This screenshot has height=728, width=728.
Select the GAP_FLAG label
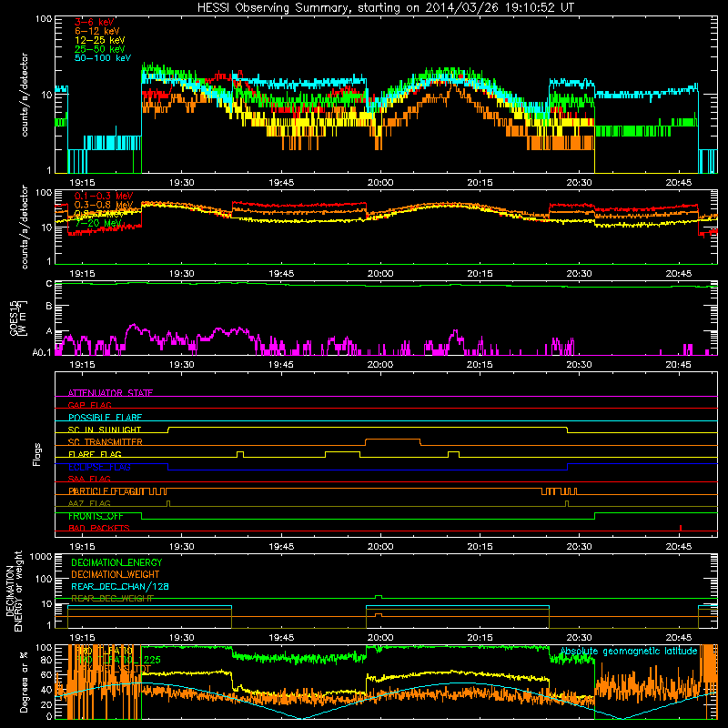(x=89, y=405)
